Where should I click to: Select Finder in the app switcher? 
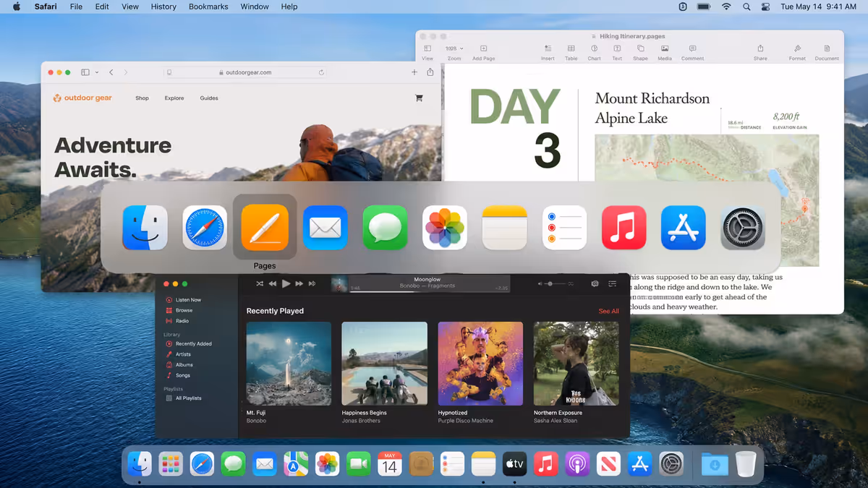pyautogui.click(x=145, y=228)
